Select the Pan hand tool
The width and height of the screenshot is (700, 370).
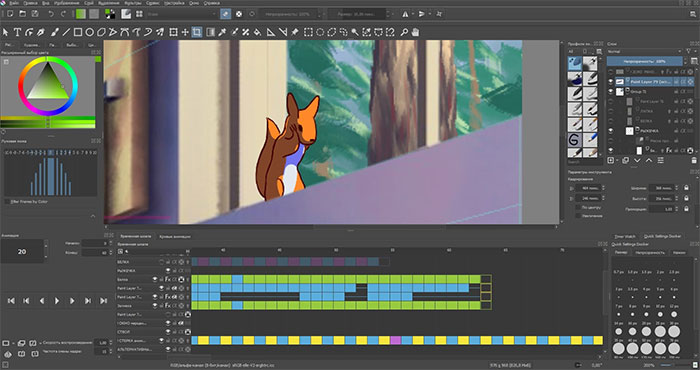[415, 32]
